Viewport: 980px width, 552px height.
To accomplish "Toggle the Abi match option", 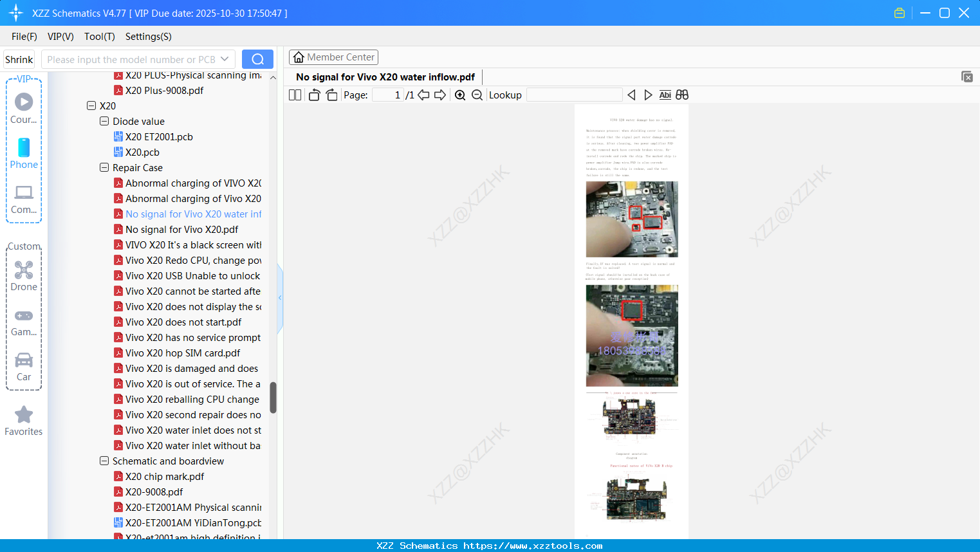I will [665, 95].
